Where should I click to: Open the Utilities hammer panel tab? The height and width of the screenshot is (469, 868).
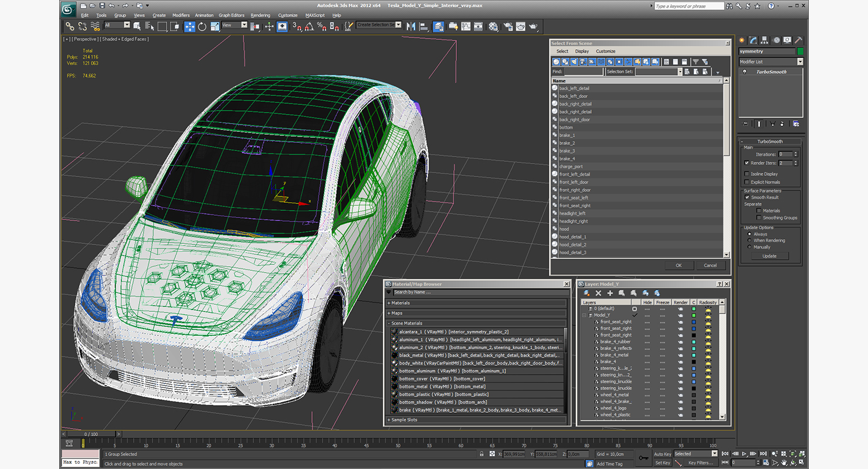point(799,40)
